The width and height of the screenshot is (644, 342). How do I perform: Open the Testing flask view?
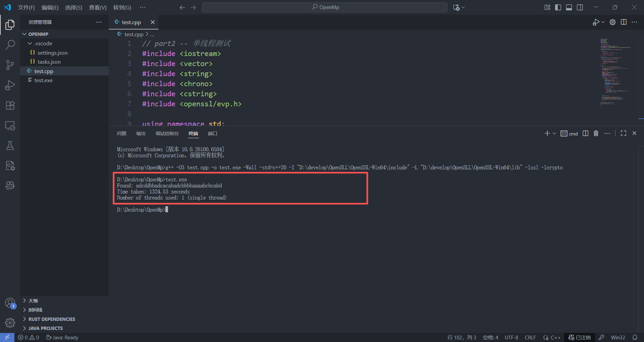(x=10, y=146)
